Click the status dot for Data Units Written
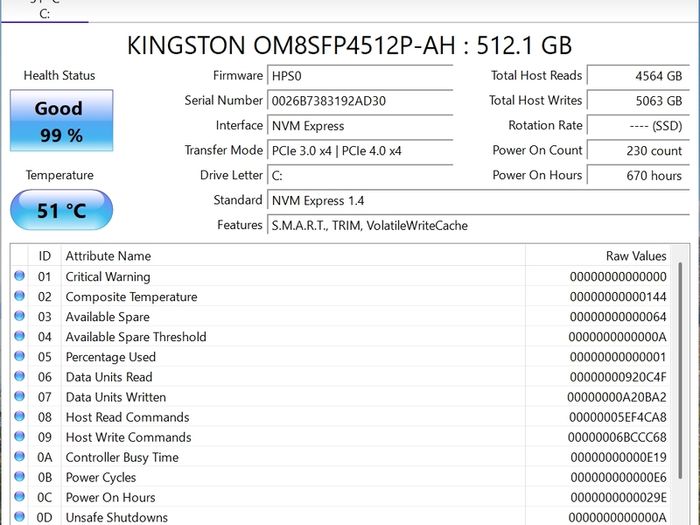Image resolution: width=700 pixels, height=525 pixels. 19,396
